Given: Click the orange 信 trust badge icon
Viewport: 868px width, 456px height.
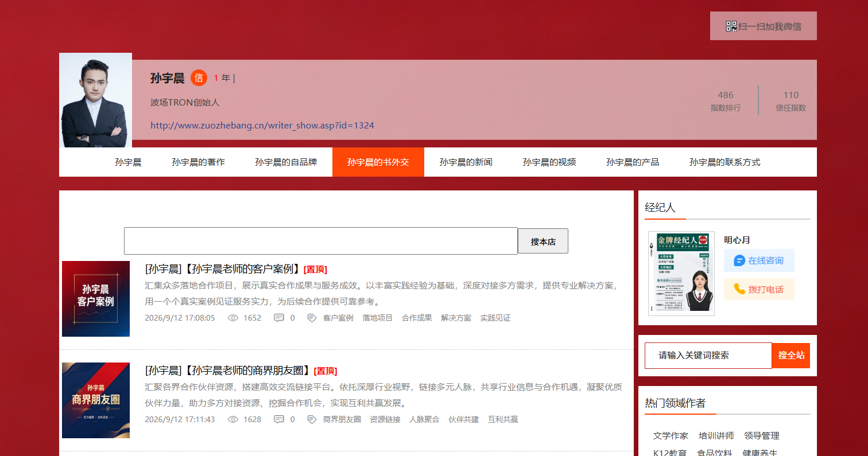Looking at the screenshot, I should [199, 78].
